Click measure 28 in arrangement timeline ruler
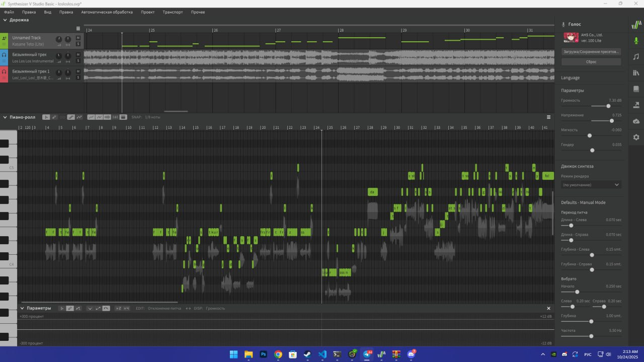Viewport: 644px width, 362px height. [x=342, y=30]
